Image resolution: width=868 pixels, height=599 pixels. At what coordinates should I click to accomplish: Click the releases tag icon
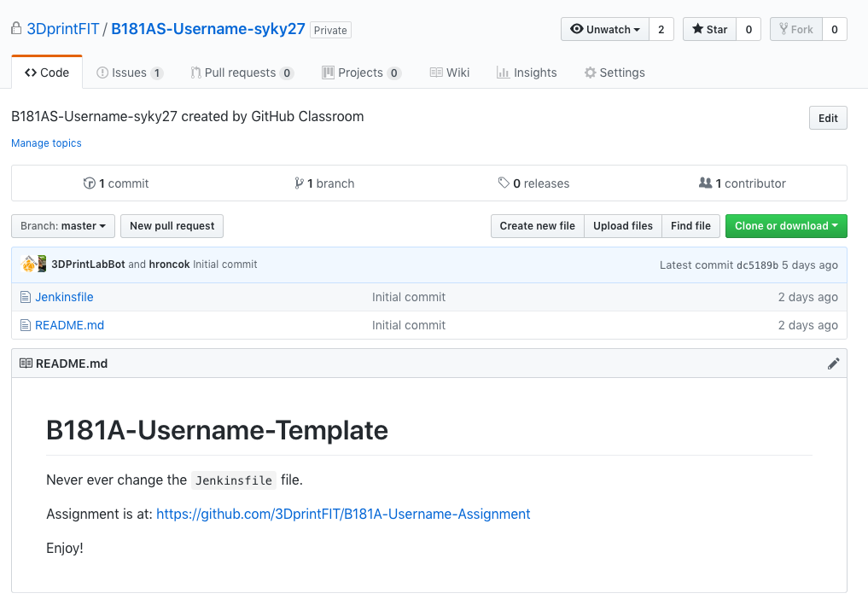click(504, 183)
